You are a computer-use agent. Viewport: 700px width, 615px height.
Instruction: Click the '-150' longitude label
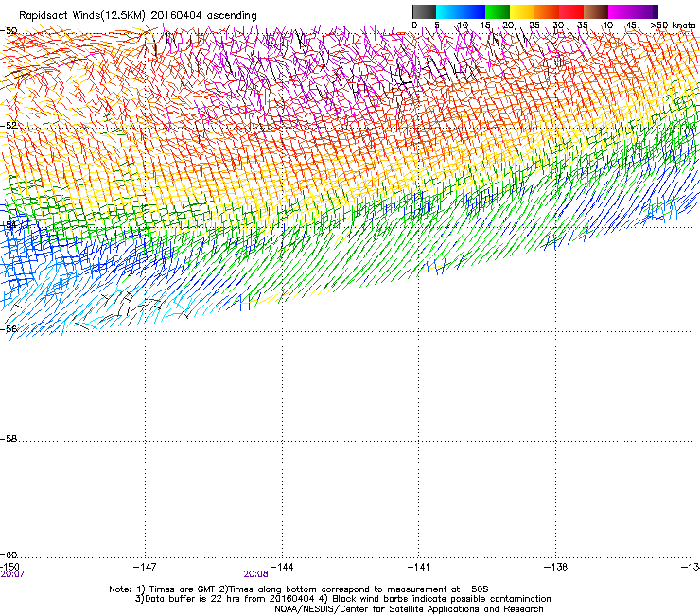coord(9,567)
